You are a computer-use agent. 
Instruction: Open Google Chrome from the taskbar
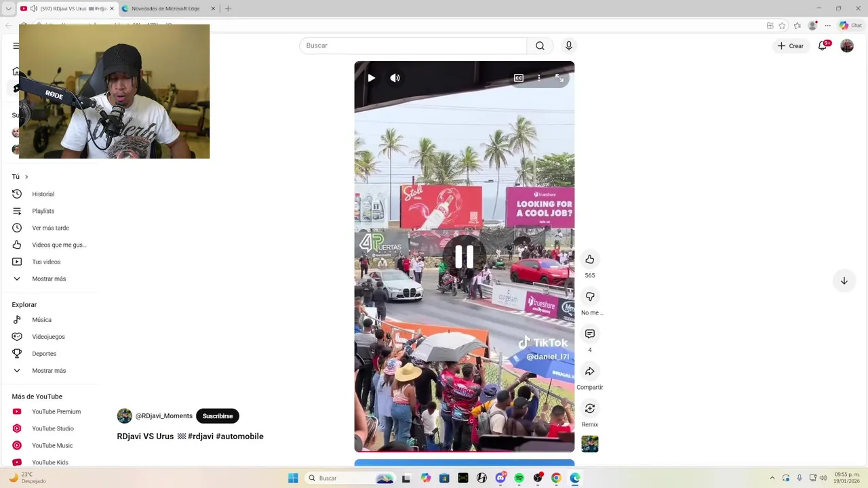coord(556,478)
